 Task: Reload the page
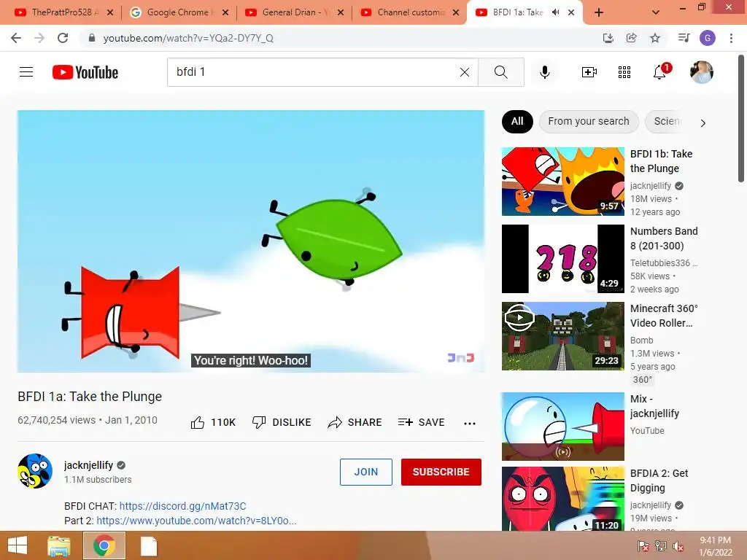coord(63,38)
